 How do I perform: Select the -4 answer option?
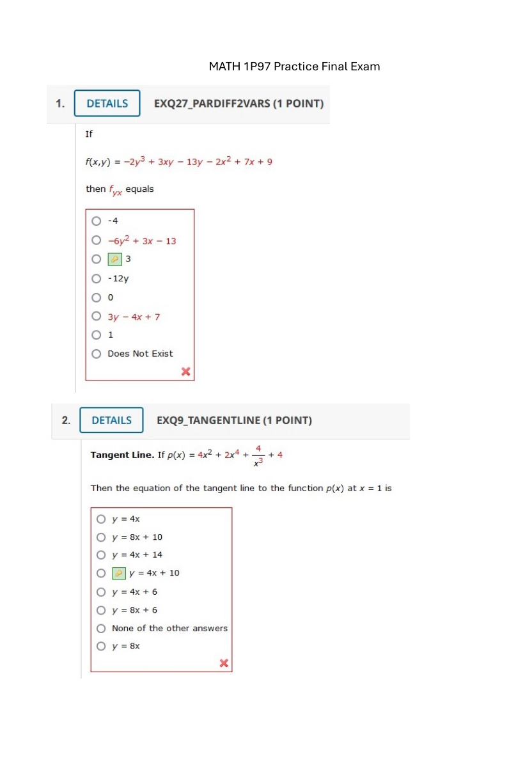pyautogui.click(x=96, y=221)
